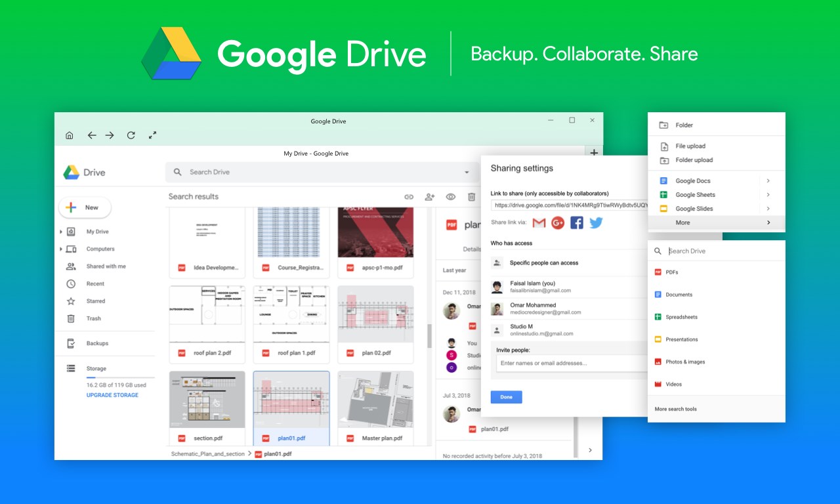This screenshot has height=504, width=840.
Task: Click the Done button in Sharing settings
Action: click(x=506, y=397)
